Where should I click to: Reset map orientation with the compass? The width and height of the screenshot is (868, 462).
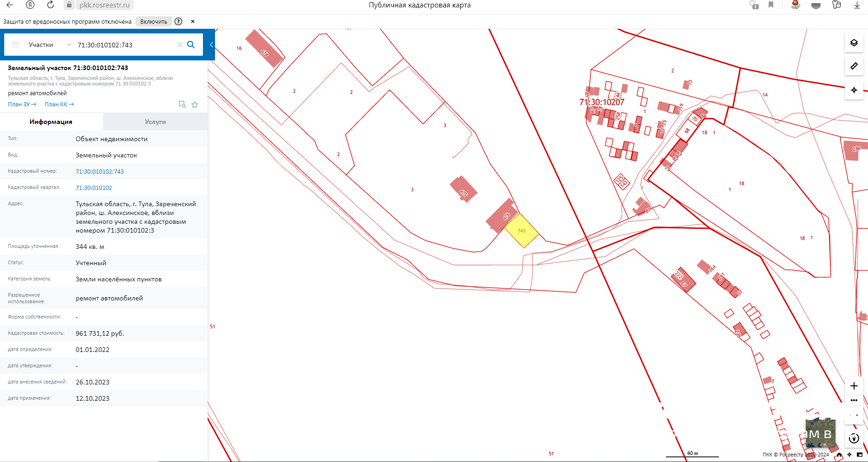tap(854, 438)
